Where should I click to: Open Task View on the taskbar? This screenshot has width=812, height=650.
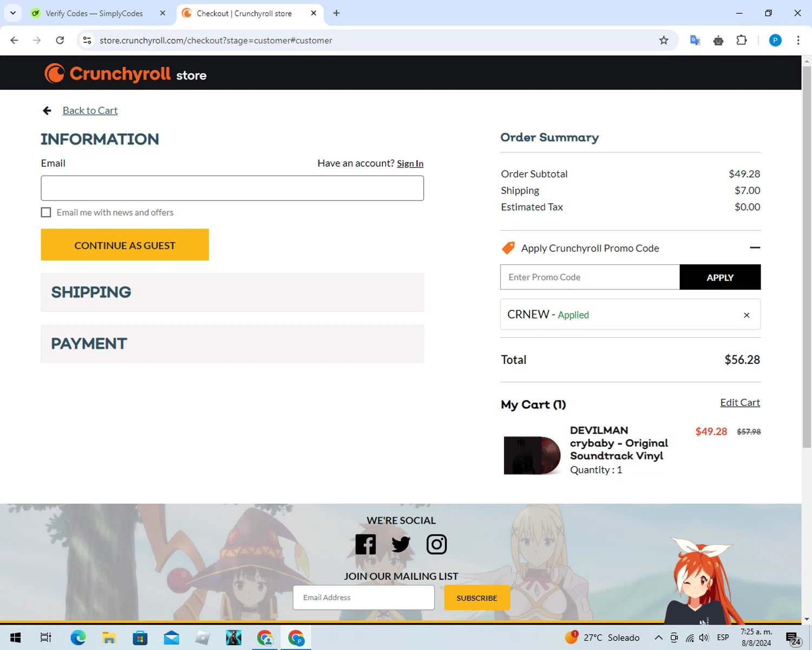coord(46,638)
